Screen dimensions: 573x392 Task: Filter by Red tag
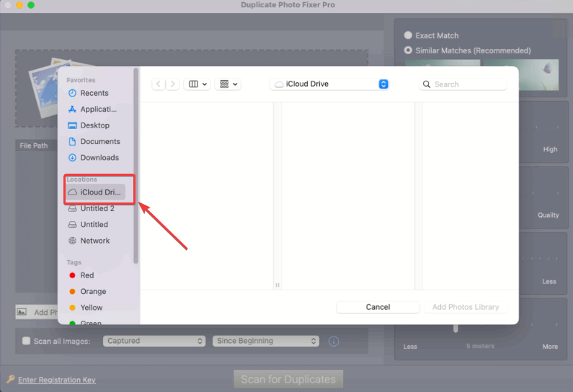coord(87,275)
